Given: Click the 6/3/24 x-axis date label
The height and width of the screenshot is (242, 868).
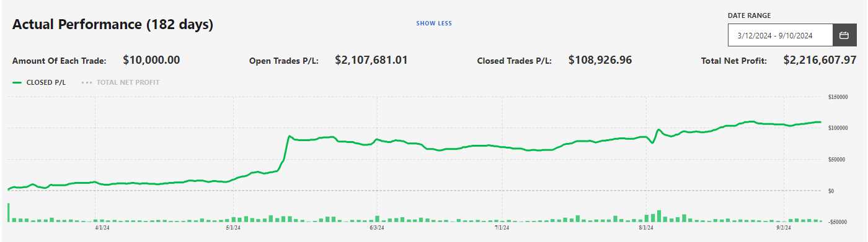Looking at the screenshot, I should tap(377, 228).
